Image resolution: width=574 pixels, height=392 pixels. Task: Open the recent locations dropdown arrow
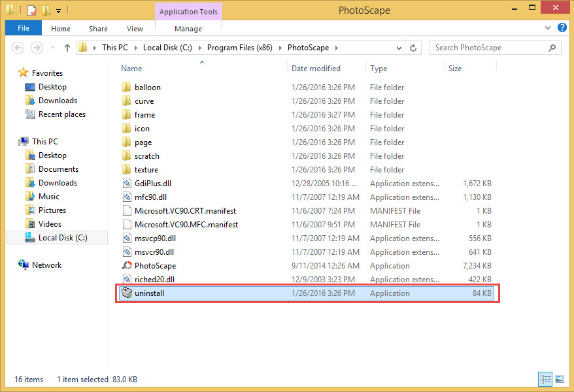click(x=52, y=48)
